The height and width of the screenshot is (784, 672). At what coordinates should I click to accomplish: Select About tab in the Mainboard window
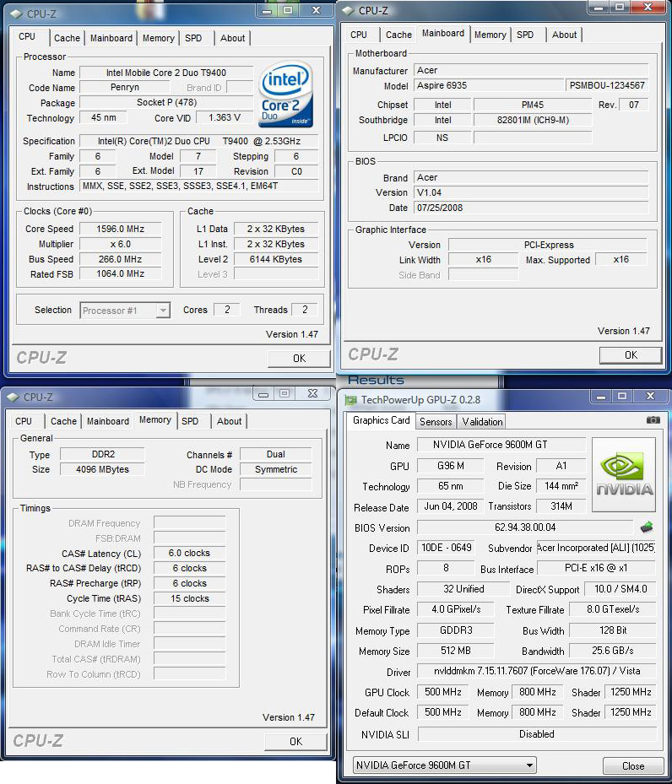pos(564,35)
